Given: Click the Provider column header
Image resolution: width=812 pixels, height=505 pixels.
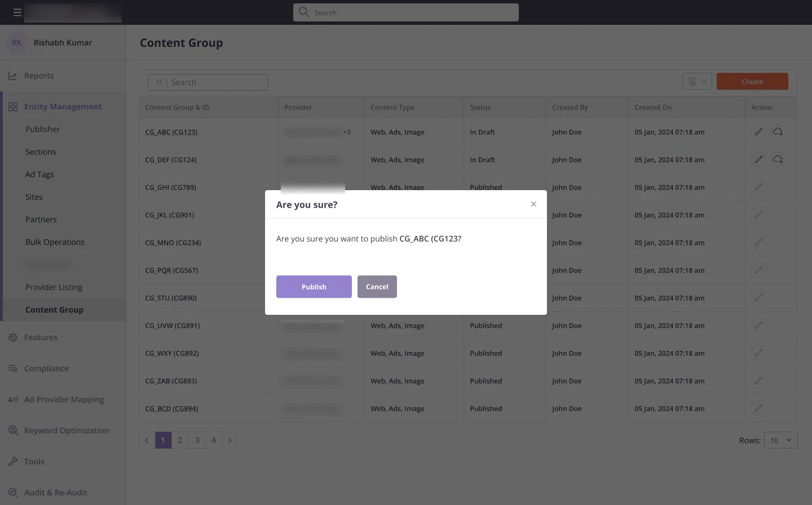Looking at the screenshot, I should 298,107.
